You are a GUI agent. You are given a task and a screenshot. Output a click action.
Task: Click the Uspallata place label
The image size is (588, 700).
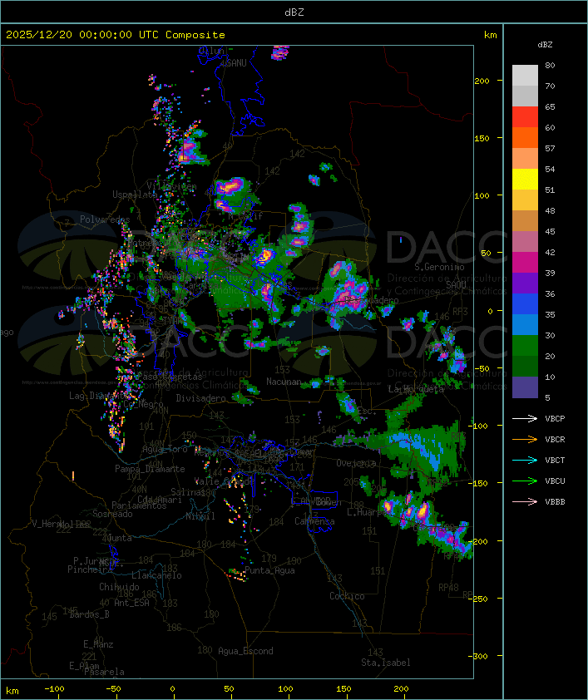135,195
